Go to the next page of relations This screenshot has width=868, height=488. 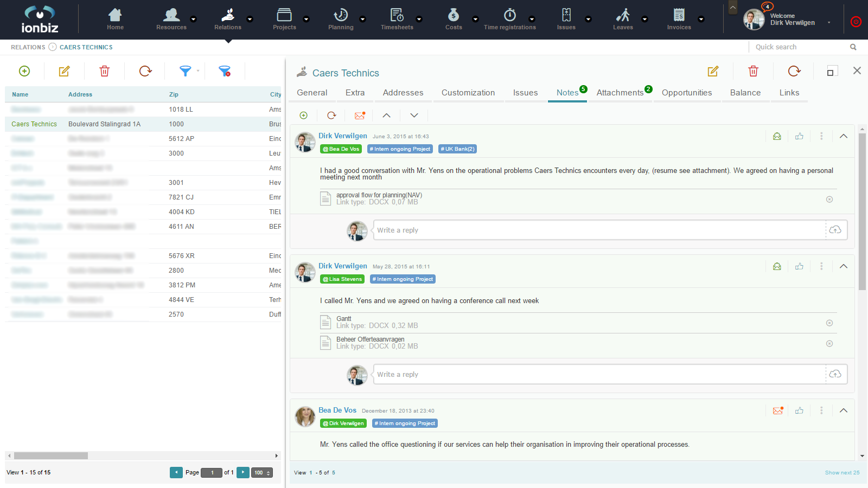(x=243, y=472)
